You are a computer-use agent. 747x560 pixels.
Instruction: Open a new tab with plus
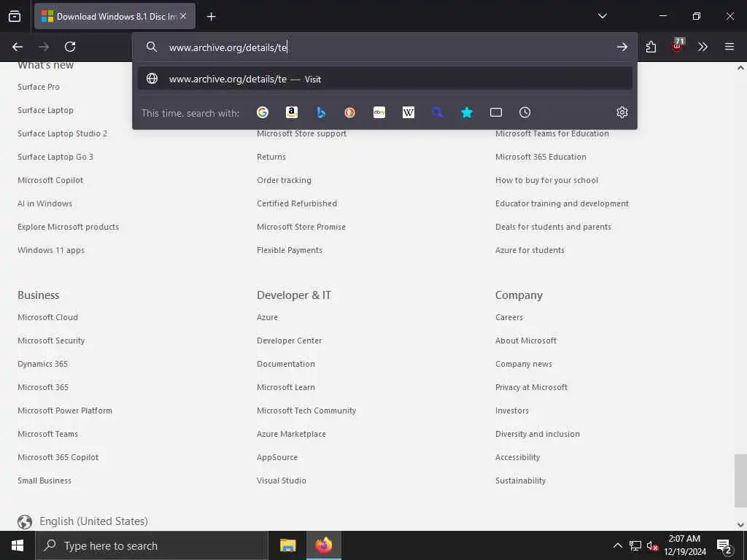point(211,17)
